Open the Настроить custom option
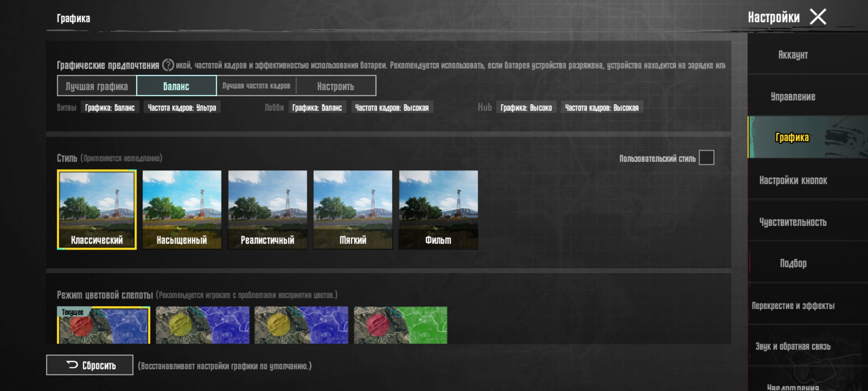This screenshot has width=868, height=391. 336,86
